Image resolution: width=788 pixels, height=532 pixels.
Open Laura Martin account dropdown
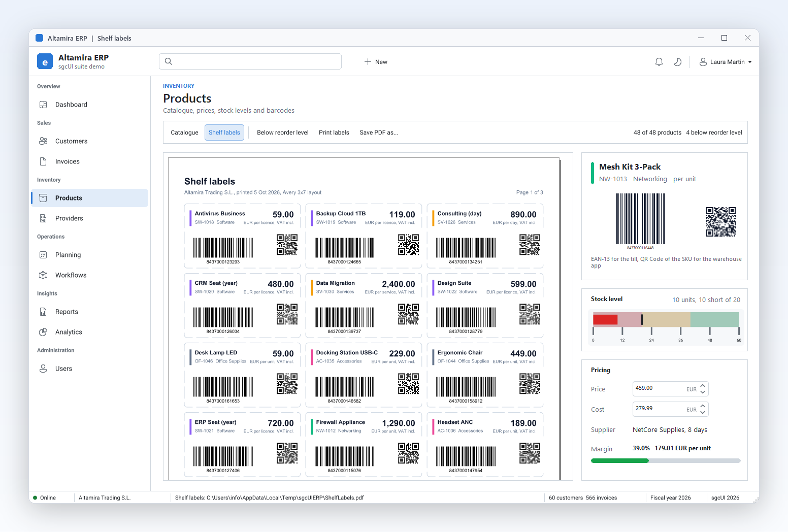pos(725,62)
